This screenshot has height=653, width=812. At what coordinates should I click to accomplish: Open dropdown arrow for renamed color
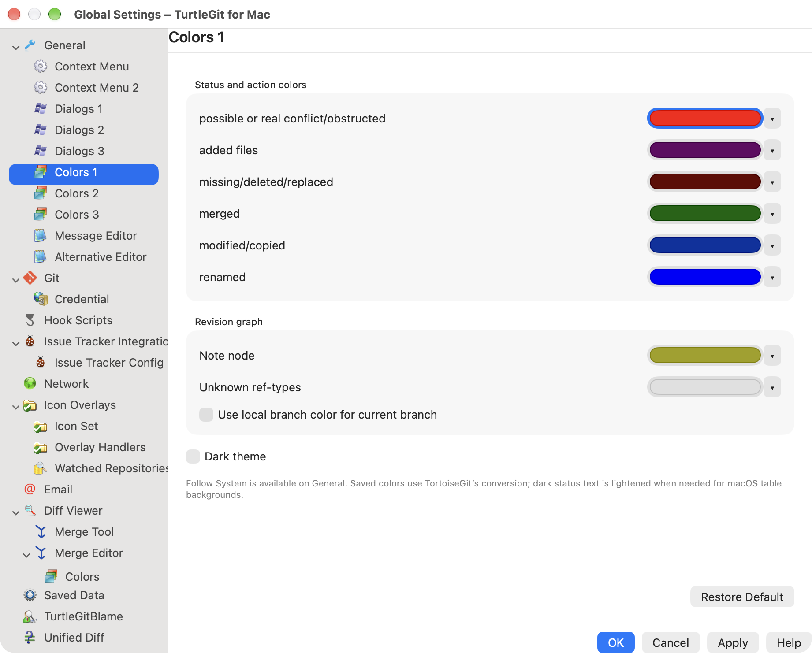772,277
